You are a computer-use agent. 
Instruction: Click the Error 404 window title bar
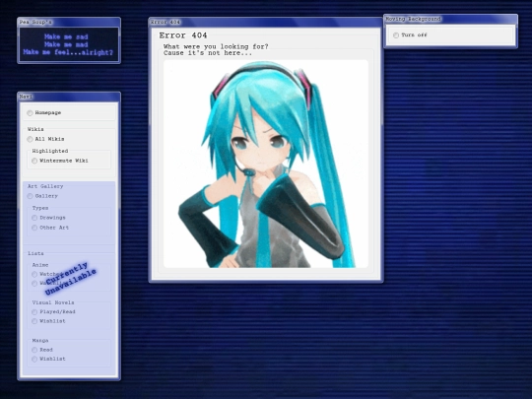pyautogui.click(x=266, y=22)
